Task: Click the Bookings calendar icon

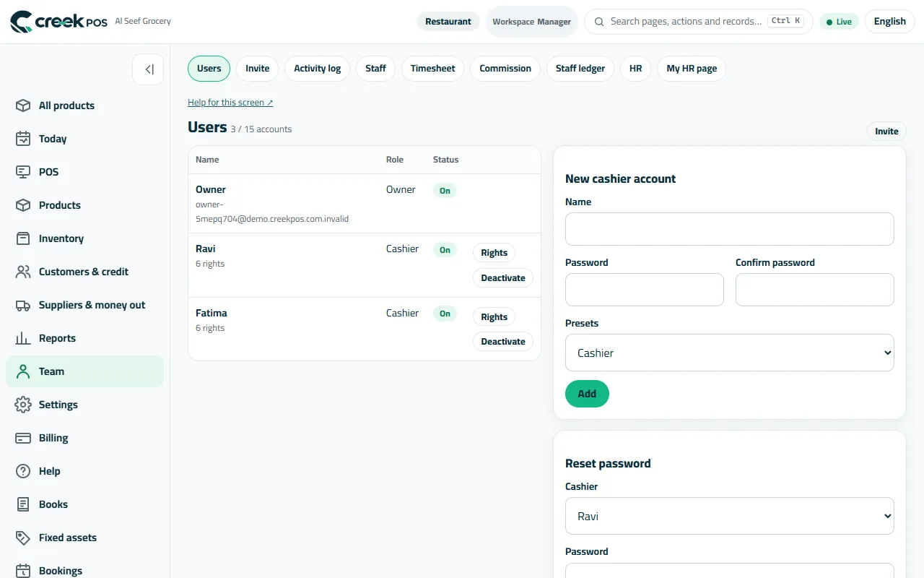Action: point(23,571)
